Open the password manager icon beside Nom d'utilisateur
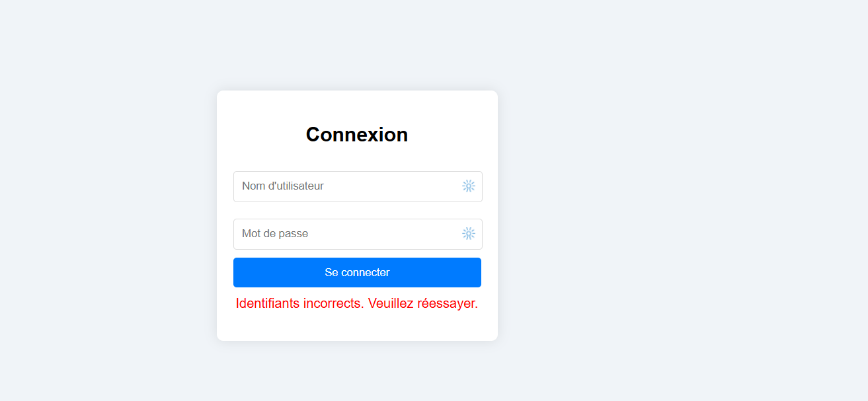Viewport: 868px width, 401px height. pyautogui.click(x=469, y=186)
